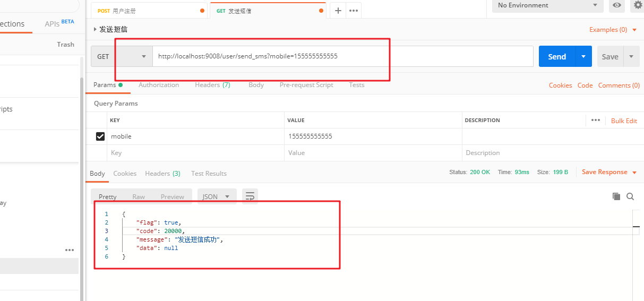Image resolution: width=644 pixels, height=301 pixels.
Task: Open Collections sidebar tab
Action: point(12,24)
